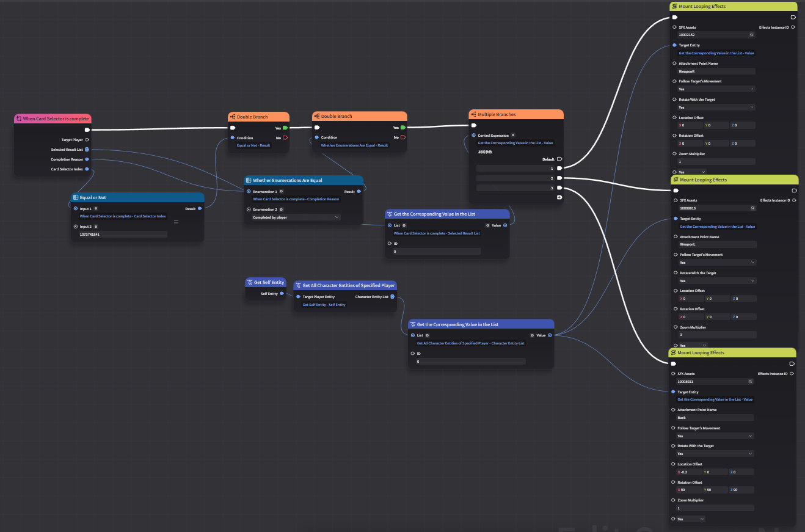Click the gear icon beside Input 2
The image size is (805, 532).
96,227
